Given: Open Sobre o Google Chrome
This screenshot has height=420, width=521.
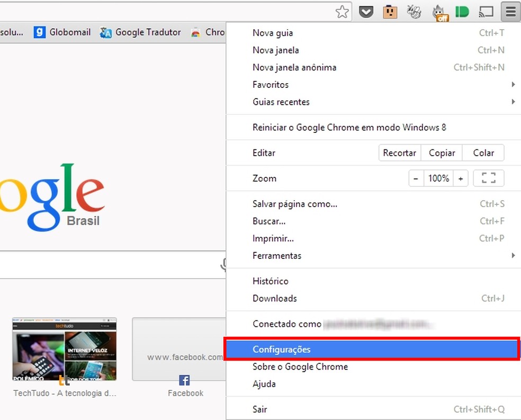Looking at the screenshot, I should [300, 366].
